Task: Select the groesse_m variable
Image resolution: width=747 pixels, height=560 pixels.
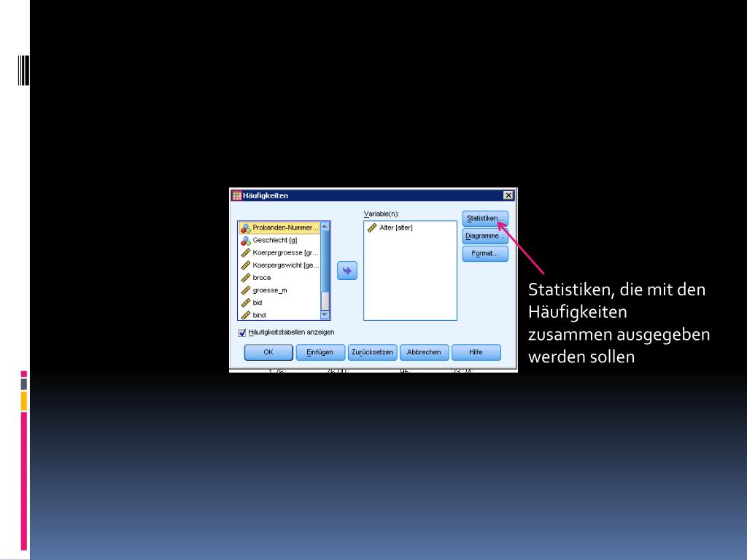Action: (x=279, y=290)
